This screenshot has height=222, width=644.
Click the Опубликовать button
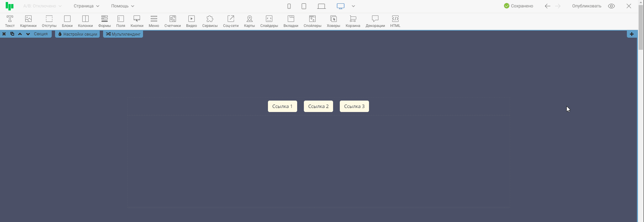click(x=587, y=6)
